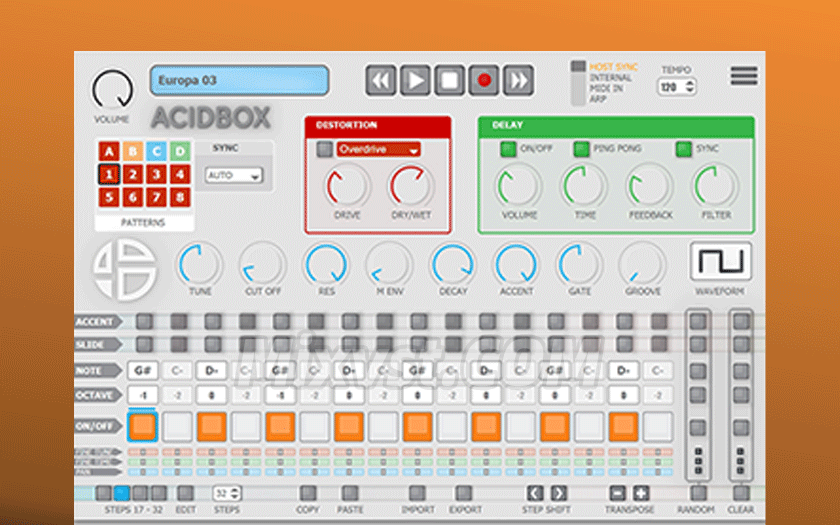Click the square Waveform selector icon
The height and width of the screenshot is (525, 840).
[720, 262]
